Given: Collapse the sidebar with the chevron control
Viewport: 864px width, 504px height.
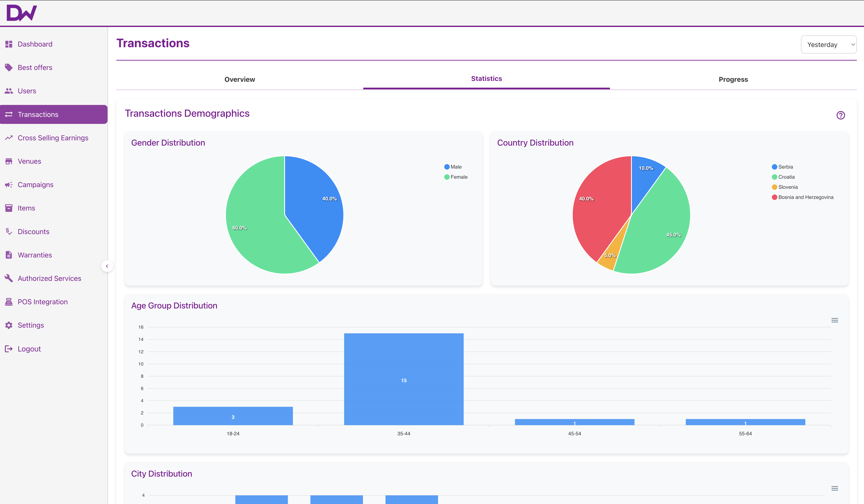Looking at the screenshot, I should coord(107,266).
